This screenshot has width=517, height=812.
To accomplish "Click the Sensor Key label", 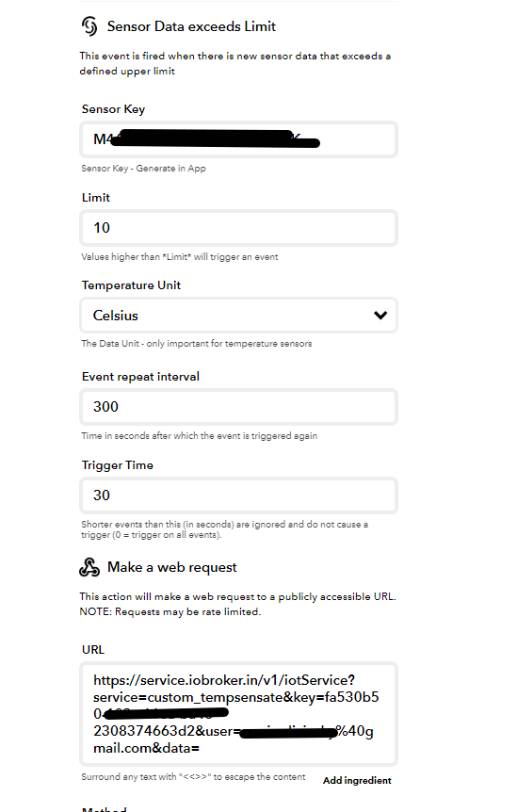I will (x=113, y=109).
